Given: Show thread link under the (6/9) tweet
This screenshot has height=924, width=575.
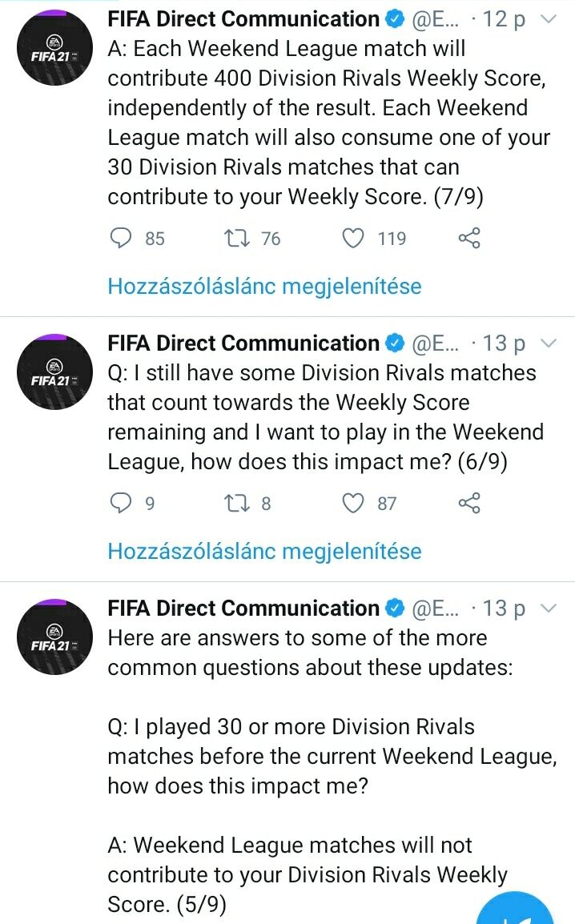Looking at the screenshot, I should pyautogui.click(x=264, y=551).
